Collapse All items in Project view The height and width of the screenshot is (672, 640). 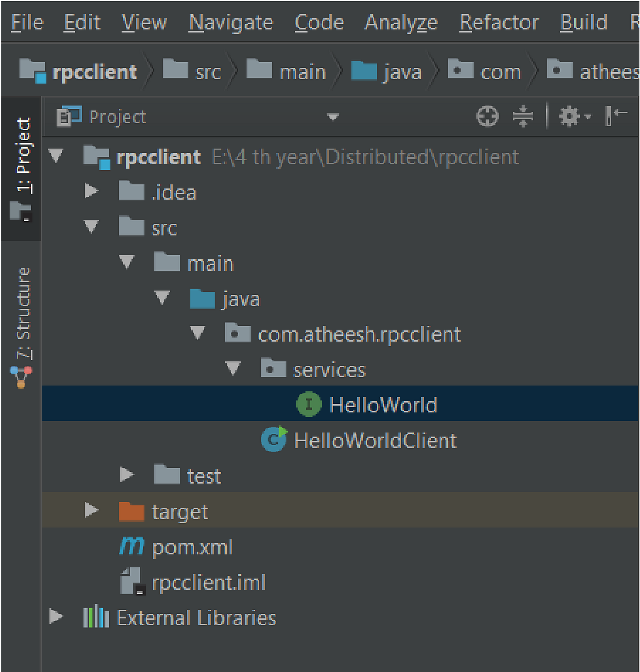pyautogui.click(x=523, y=116)
